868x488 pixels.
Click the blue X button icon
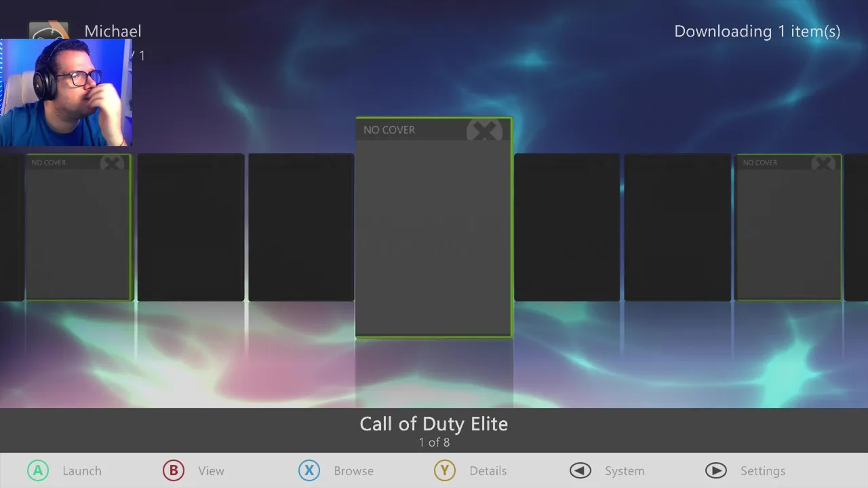coord(309,470)
